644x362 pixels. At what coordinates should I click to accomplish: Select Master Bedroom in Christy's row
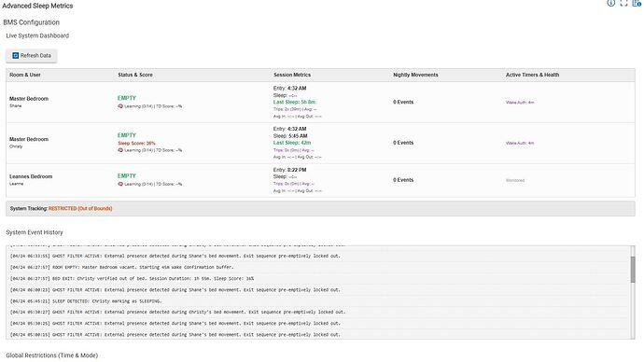[x=29, y=139]
